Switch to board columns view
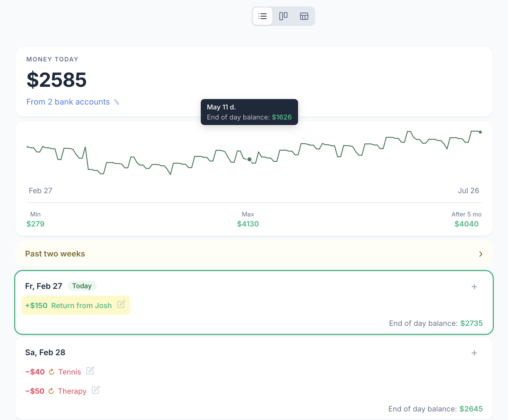Screen dimensions: 508x420 (283, 16)
